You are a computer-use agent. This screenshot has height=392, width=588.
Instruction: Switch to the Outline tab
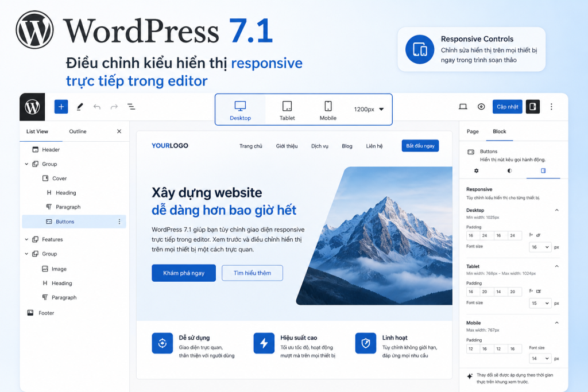(78, 131)
